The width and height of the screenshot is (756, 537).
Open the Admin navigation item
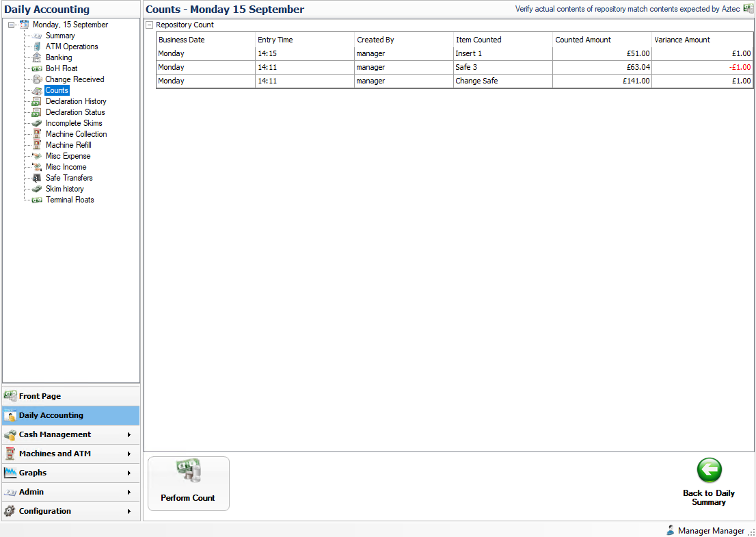click(31, 492)
